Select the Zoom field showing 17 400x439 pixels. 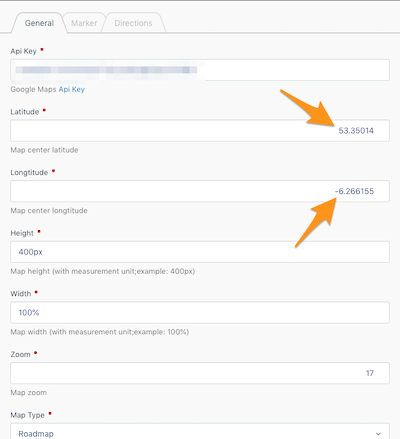point(200,373)
